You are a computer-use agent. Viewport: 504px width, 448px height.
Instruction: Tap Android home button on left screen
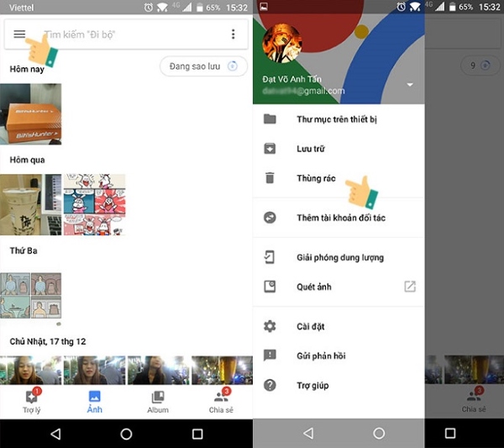tap(126, 434)
